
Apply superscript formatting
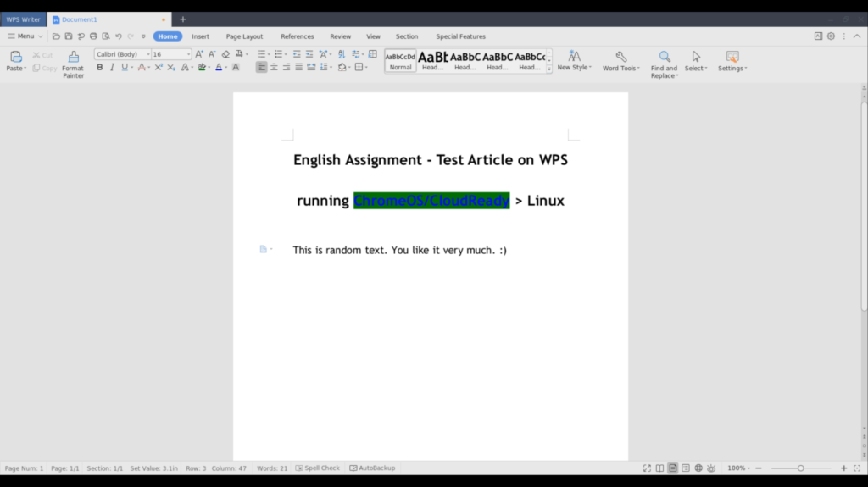159,68
